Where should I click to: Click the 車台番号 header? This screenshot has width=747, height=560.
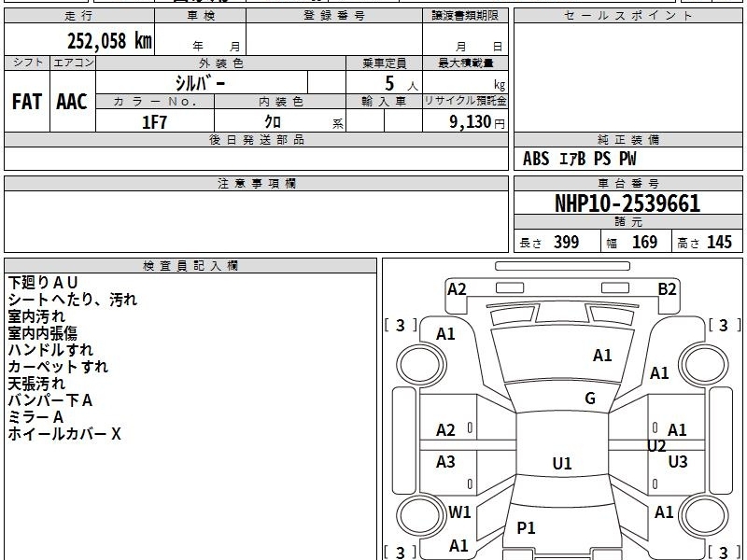[627, 183]
